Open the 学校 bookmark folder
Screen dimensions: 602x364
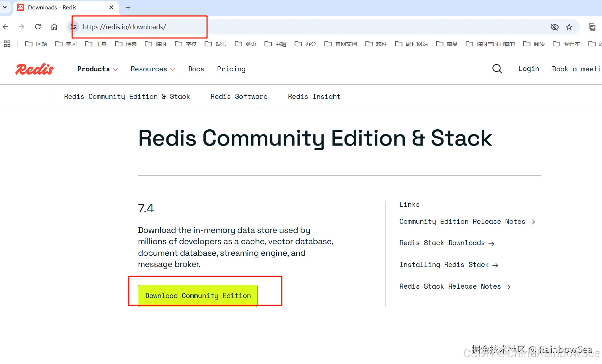point(186,44)
